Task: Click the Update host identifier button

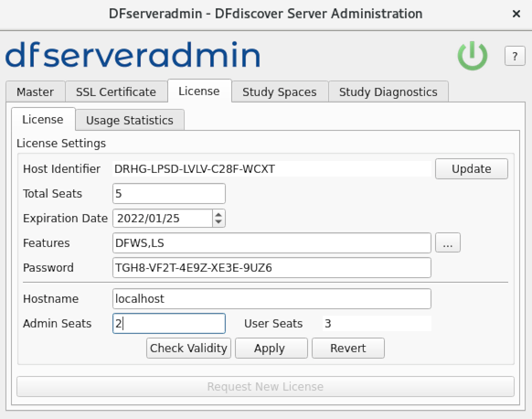Action: pos(472,168)
